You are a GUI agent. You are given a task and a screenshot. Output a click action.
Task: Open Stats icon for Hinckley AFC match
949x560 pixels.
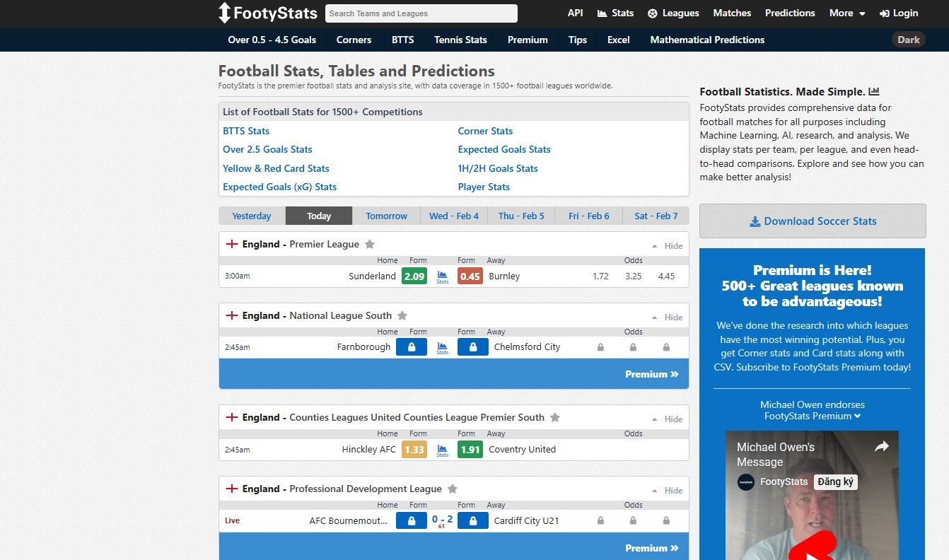(x=443, y=450)
